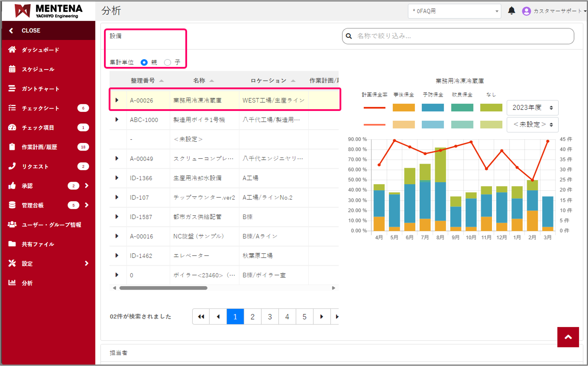
Task: Select the 子 aggregation radio button
Action: pos(167,62)
